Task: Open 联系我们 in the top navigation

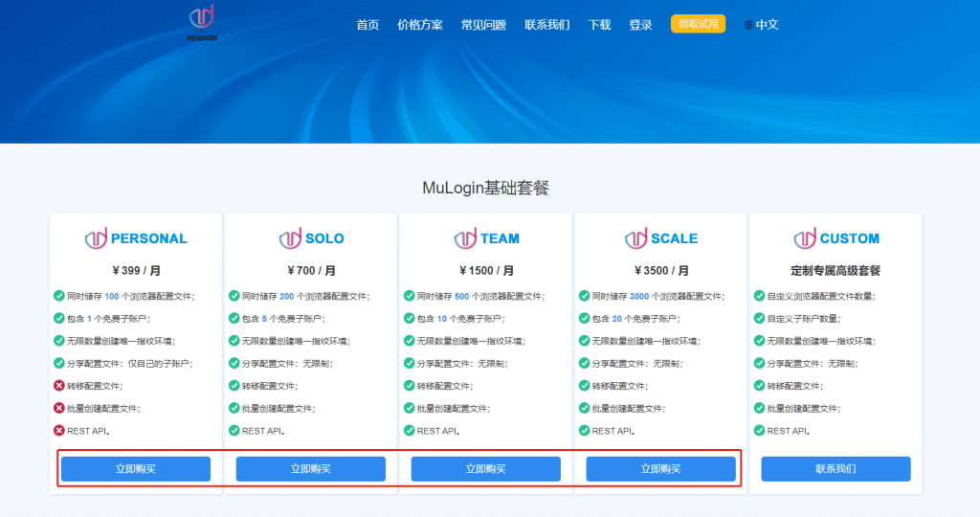Action: (546, 25)
